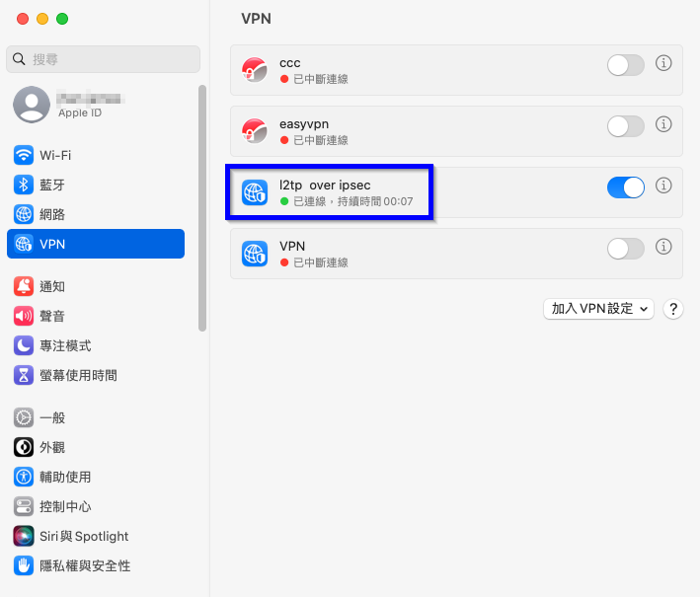700x597 pixels.
Task: Toggle the bottom VPN connection switch
Action: click(625, 249)
